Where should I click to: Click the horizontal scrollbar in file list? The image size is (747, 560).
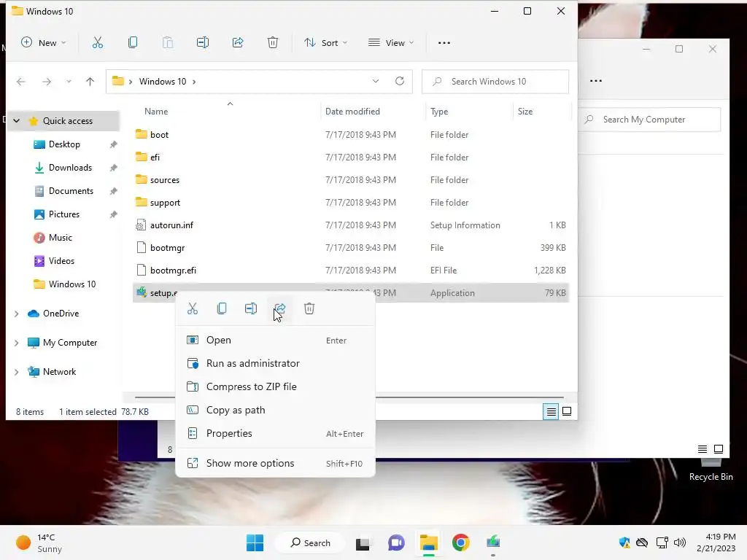click(x=349, y=397)
